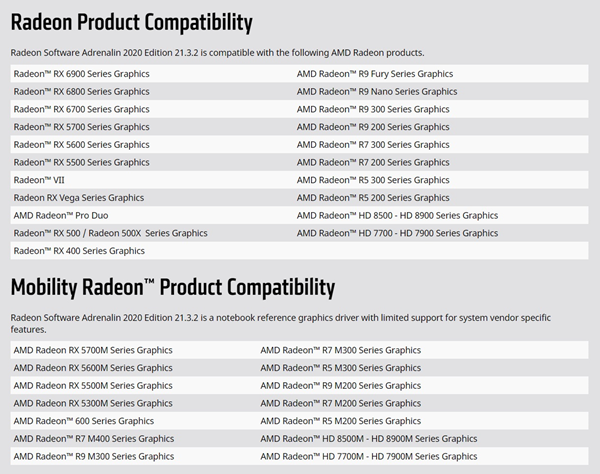Select the Radeon RX 6900 Series Graphics row
The width and height of the screenshot is (600, 474).
click(82, 74)
